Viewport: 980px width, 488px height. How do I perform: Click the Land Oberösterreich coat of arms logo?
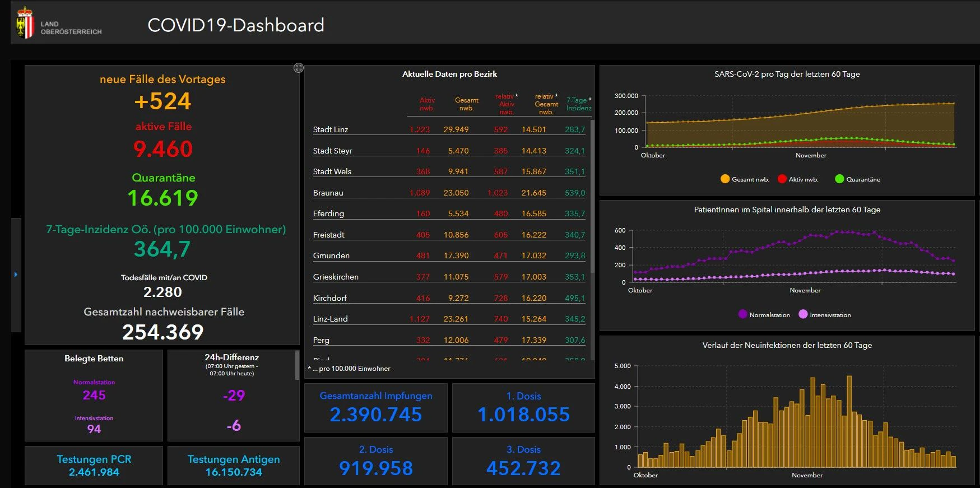25,23
